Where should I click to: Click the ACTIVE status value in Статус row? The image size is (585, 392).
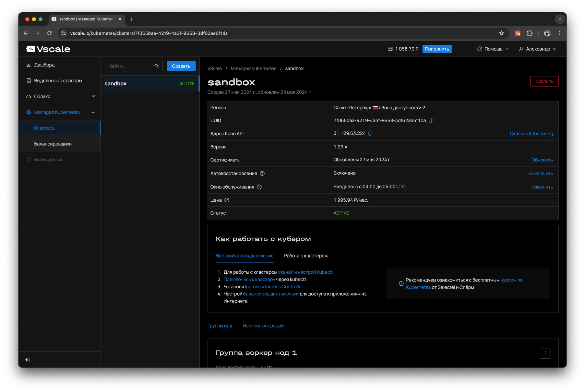(341, 213)
